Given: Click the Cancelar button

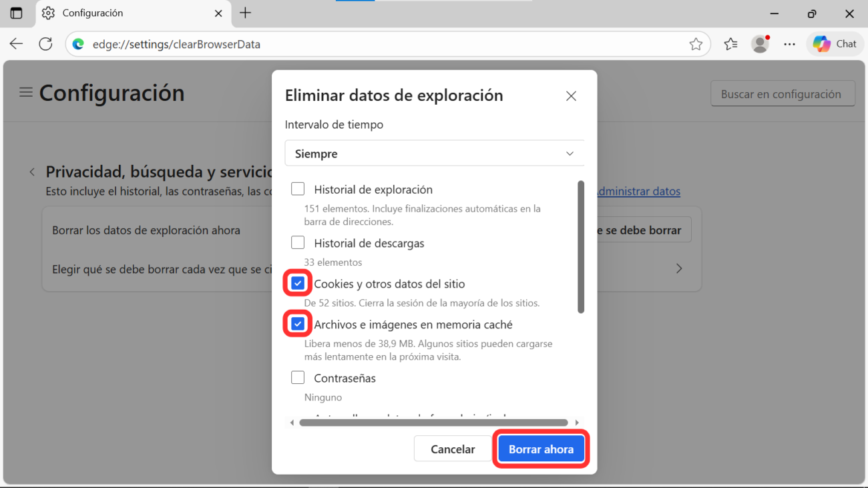Looking at the screenshot, I should [x=453, y=449].
